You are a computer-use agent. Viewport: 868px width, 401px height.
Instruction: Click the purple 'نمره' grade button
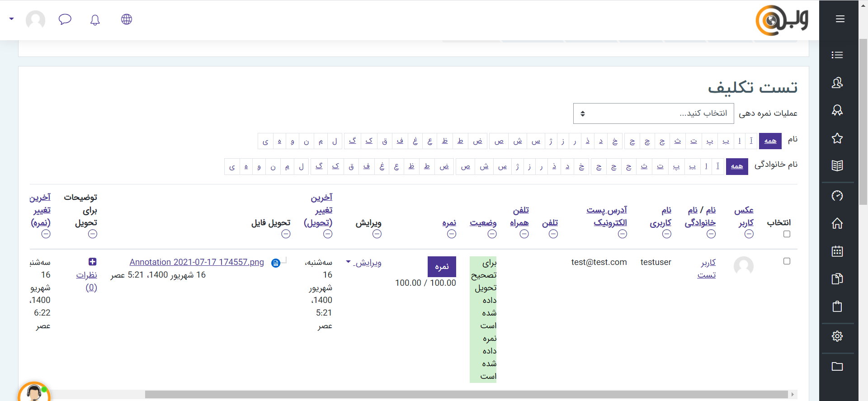tap(442, 267)
